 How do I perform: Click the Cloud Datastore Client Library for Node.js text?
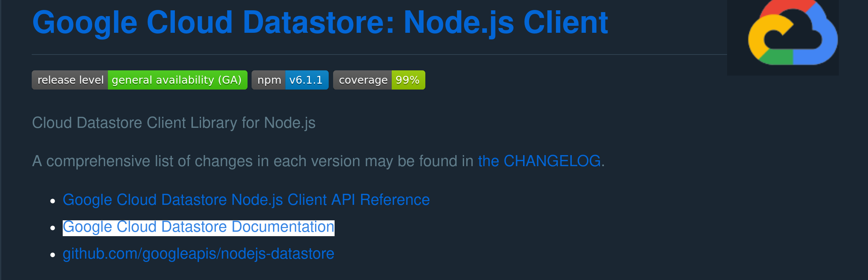coord(174,123)
